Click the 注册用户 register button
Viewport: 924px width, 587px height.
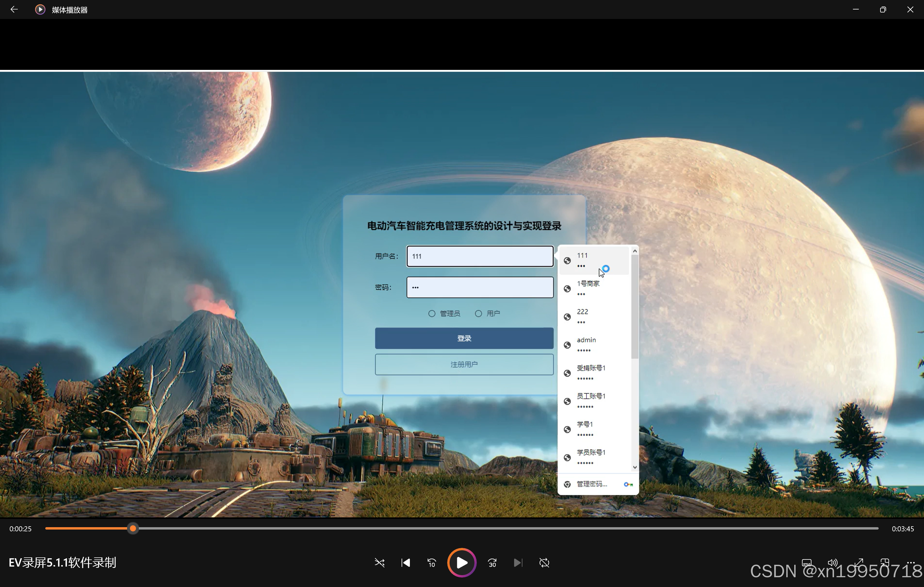(x=464, y=365)
